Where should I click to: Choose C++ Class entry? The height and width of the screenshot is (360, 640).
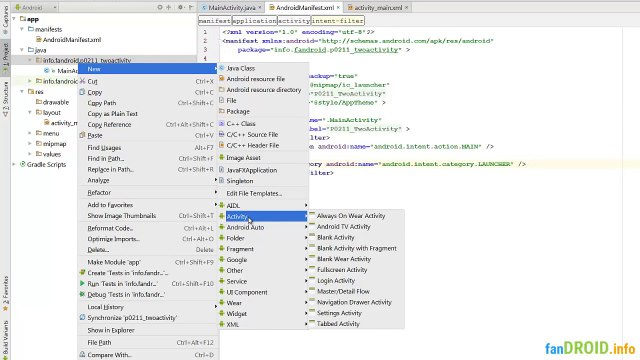click(263, 124)
